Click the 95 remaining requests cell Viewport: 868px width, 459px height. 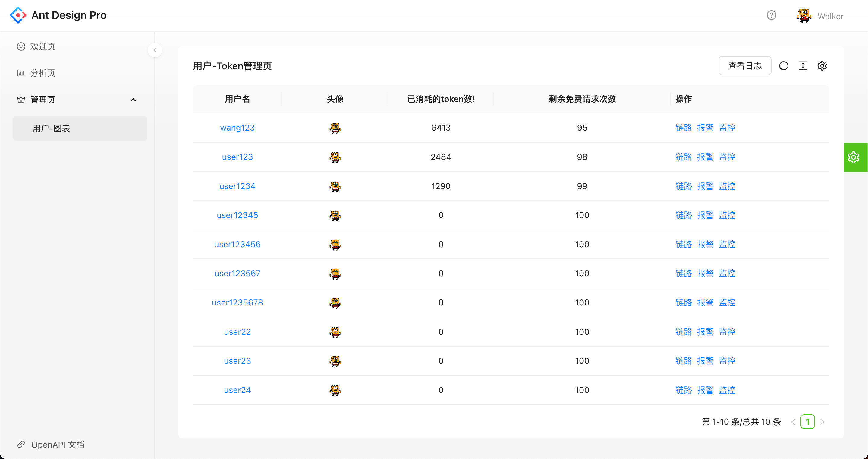coord(582,128)
